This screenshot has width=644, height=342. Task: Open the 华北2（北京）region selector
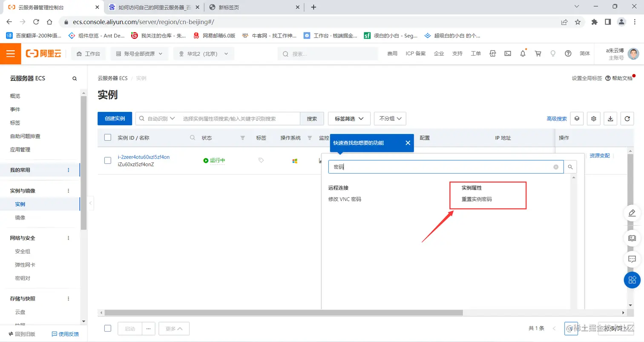[204, 54]
